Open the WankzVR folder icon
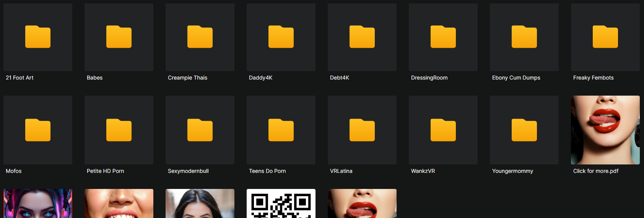The width and height of the screenshot is (644, 218). pyautogui.click(x=443, y=130)
